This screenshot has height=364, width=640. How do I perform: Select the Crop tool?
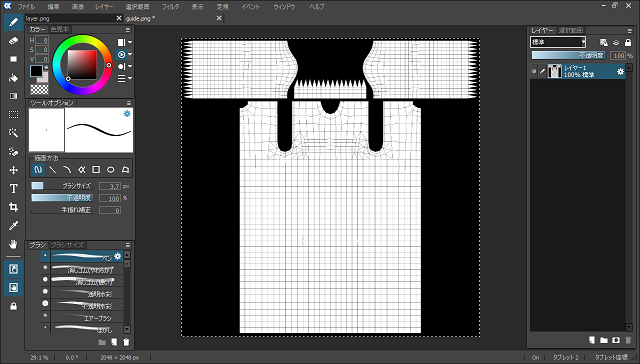tap(13, 207)
